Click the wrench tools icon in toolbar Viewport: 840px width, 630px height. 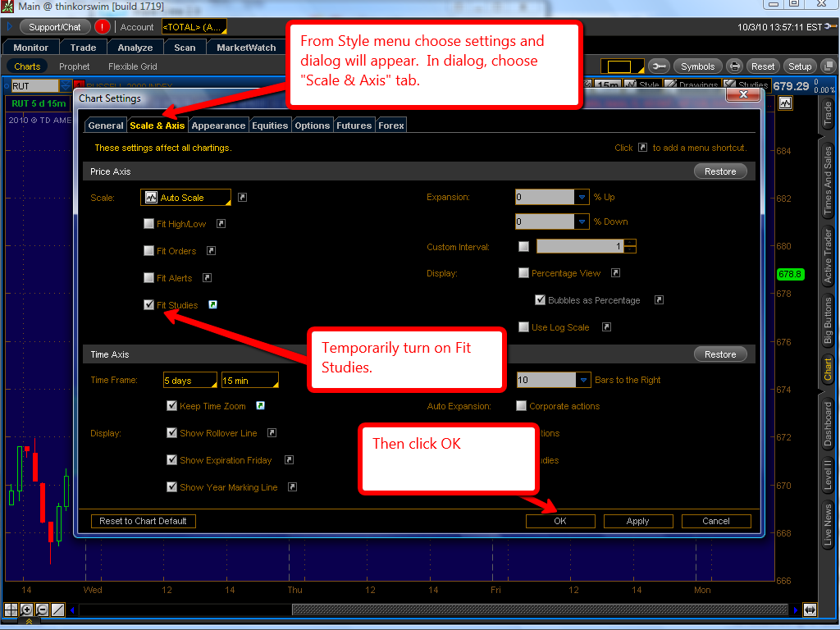click(x=658, y=66)
